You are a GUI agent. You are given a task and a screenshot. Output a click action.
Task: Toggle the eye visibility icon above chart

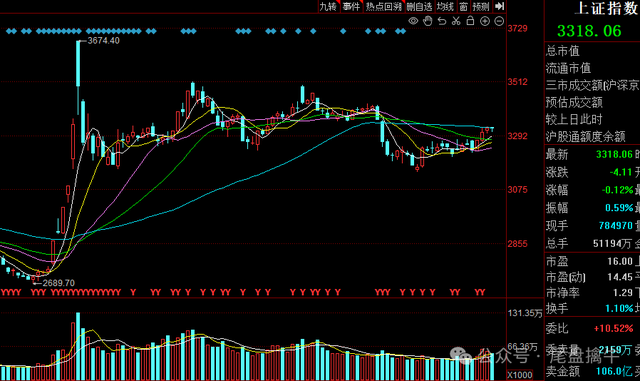pyautogui.click(x=413, y=21)
